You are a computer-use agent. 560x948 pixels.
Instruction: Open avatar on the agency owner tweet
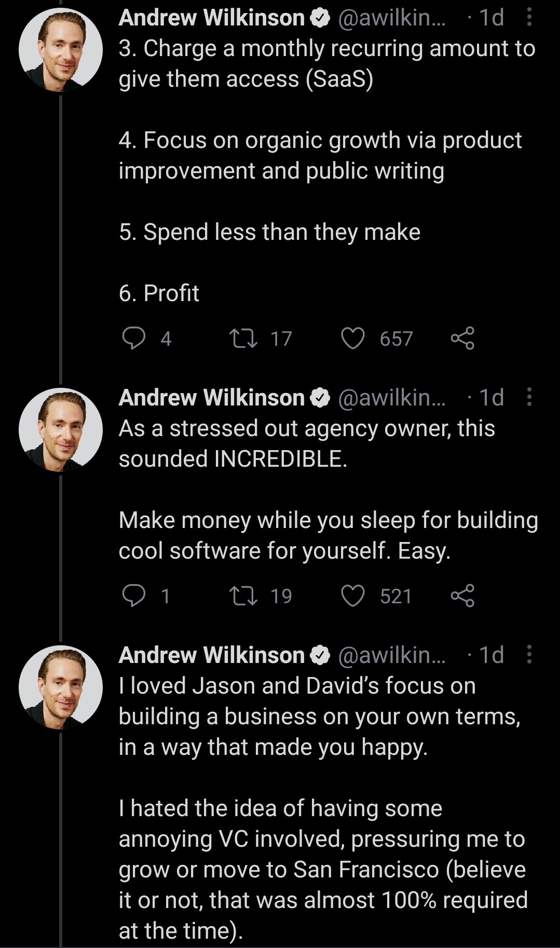pos(61,430)
